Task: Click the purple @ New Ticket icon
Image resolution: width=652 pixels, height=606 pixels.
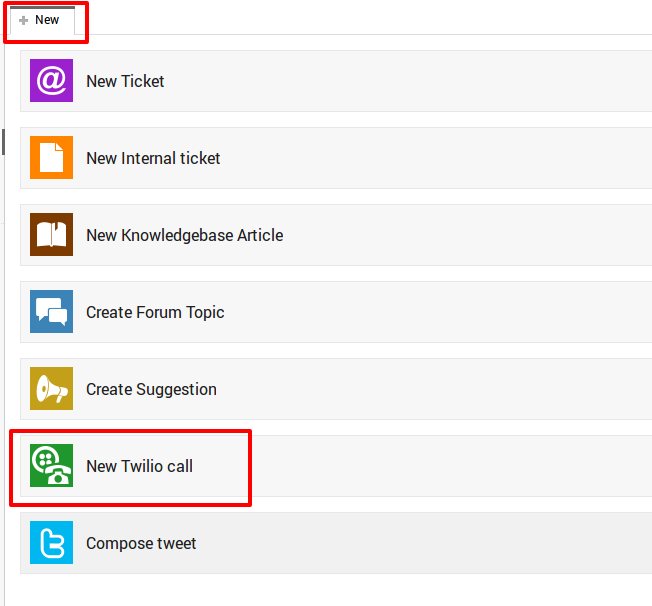Action: point(51,80)
